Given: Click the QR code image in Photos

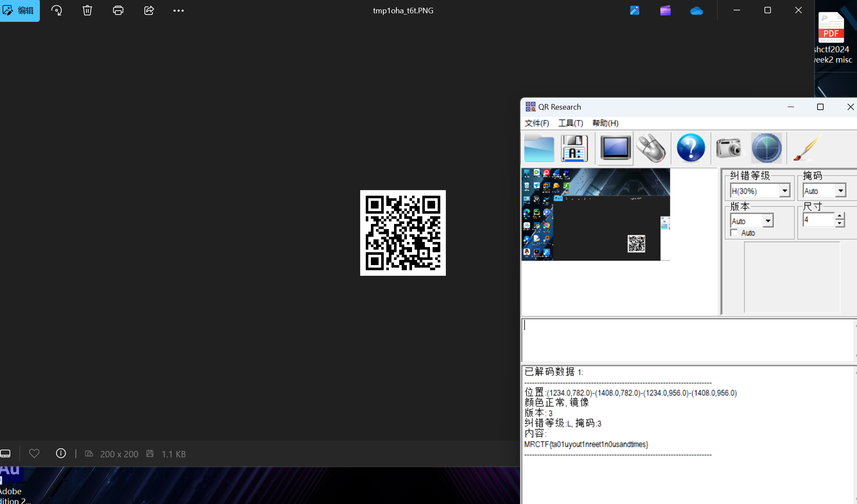Looking at the screenshot, I should point(403,233).
